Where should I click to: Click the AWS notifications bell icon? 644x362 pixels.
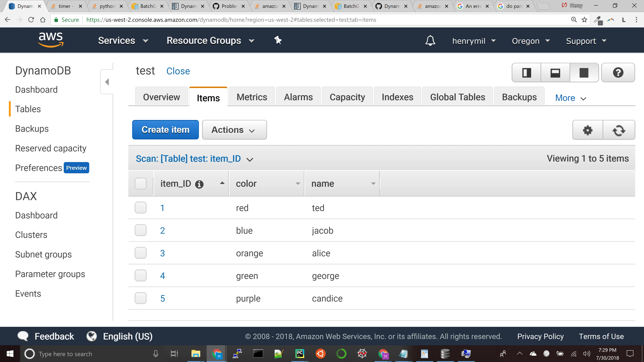[430, 40]
